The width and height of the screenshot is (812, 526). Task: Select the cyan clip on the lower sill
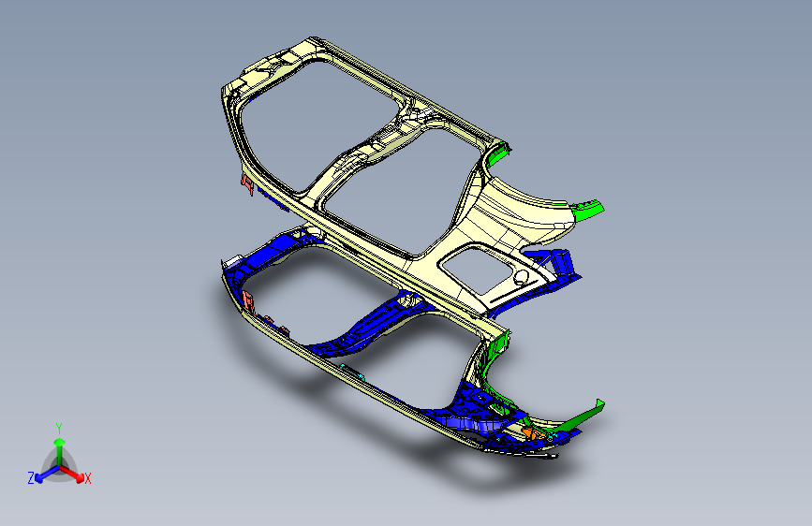[352, 372]
